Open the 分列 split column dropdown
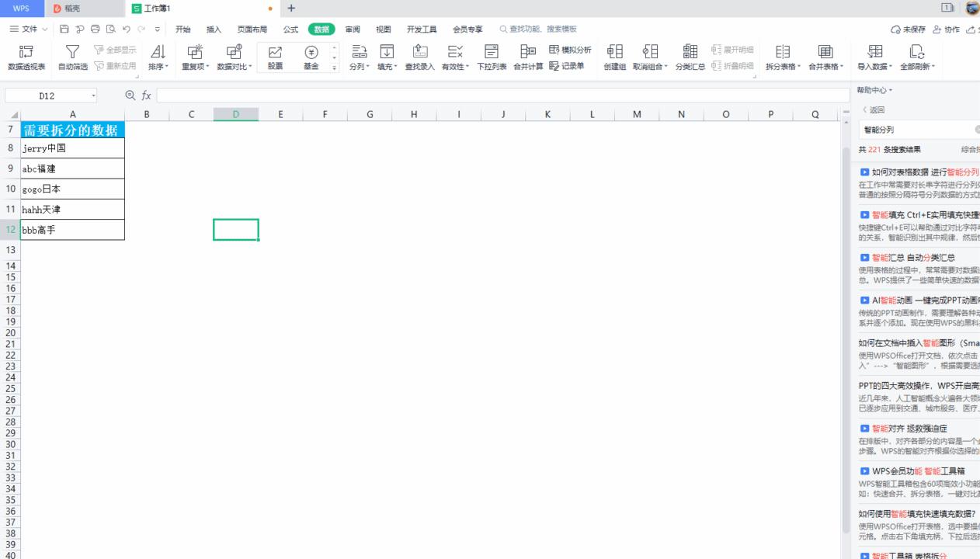This screenshot has height=559, width=980. click(359, 58)
